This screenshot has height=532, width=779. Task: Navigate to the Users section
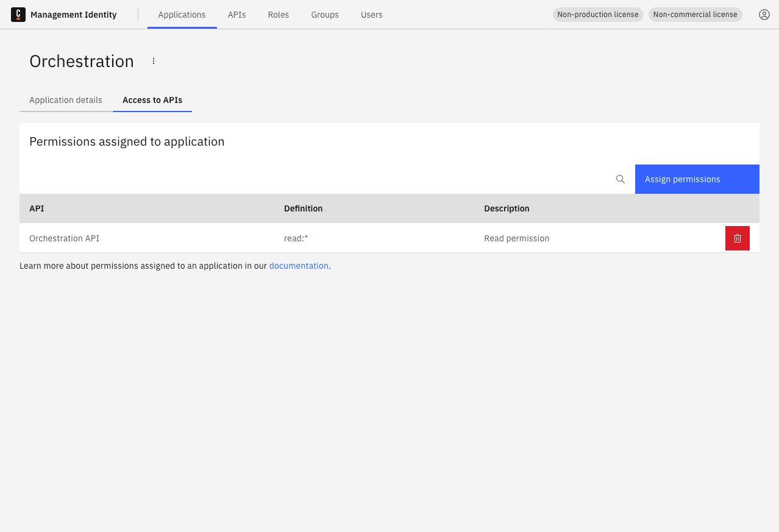[371, 14]
